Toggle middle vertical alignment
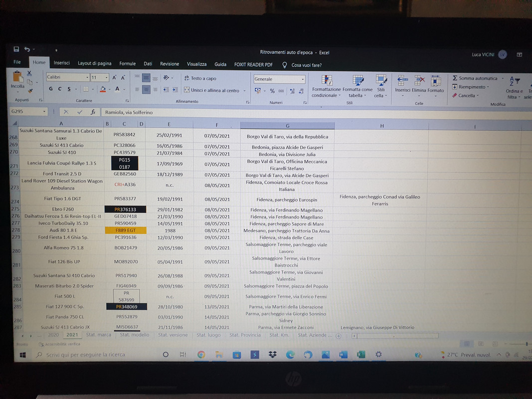532x399 pixels. point(146,78)
